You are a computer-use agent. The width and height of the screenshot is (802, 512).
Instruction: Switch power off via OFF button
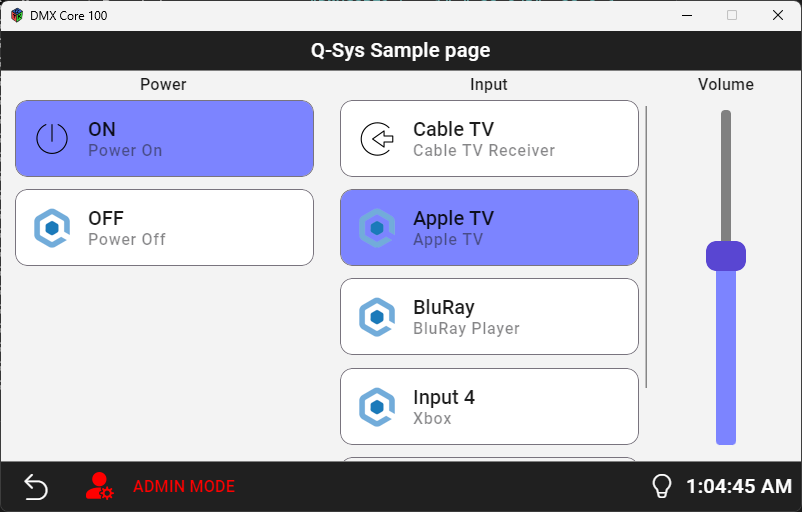click(164, 228)
